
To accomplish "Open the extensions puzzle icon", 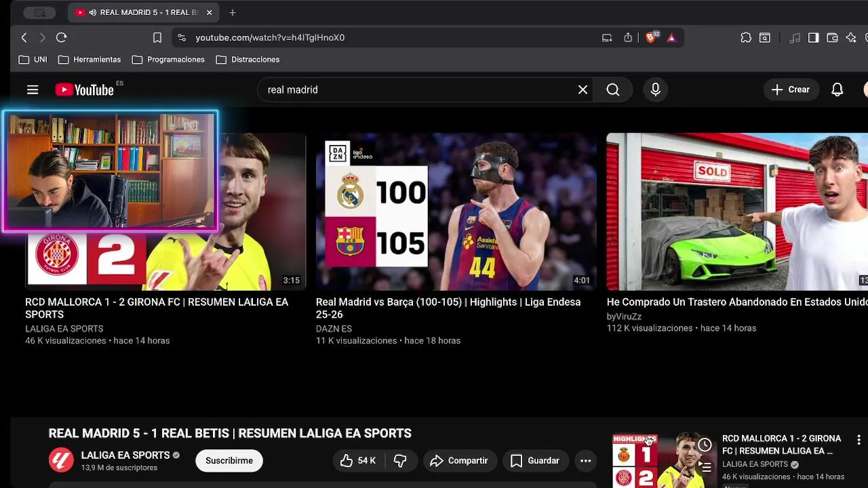I will coord(746,38).
